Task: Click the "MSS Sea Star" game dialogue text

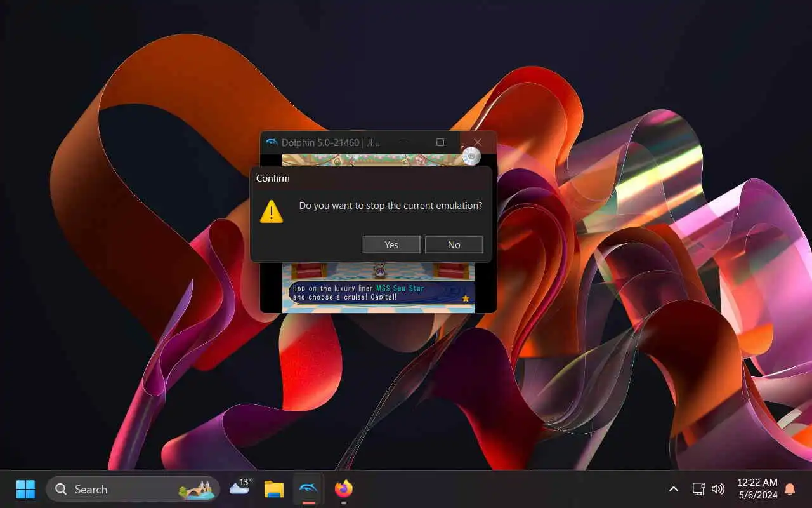Action: 400,288
